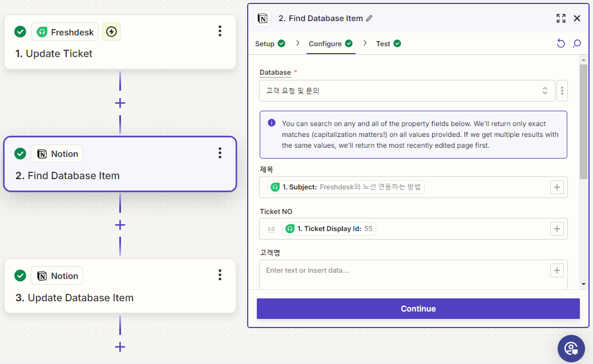Open three-dot menu on Update Database Item
This screenshot has width=593, height=364.
220,276
